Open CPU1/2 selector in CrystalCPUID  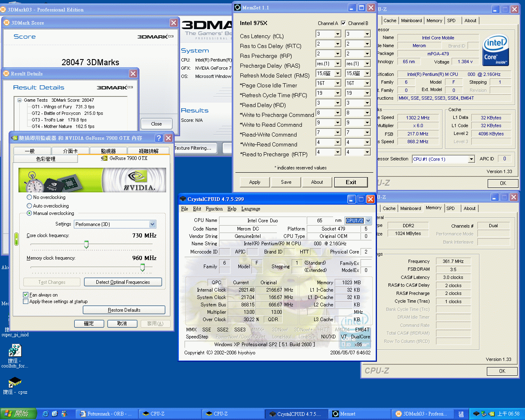pyautogui.click(x=368, y=220)
